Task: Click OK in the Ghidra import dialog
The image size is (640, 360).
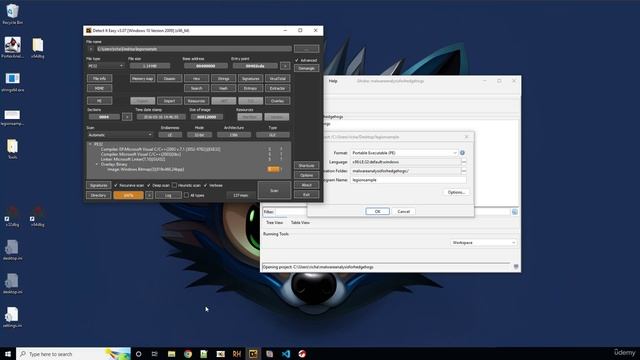Action: [x=377, y=211]
